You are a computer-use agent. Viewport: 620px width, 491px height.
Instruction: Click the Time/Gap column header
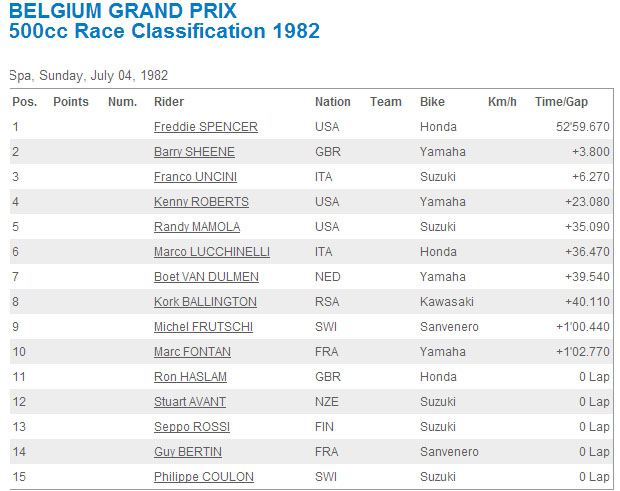[x=561, y=102]
